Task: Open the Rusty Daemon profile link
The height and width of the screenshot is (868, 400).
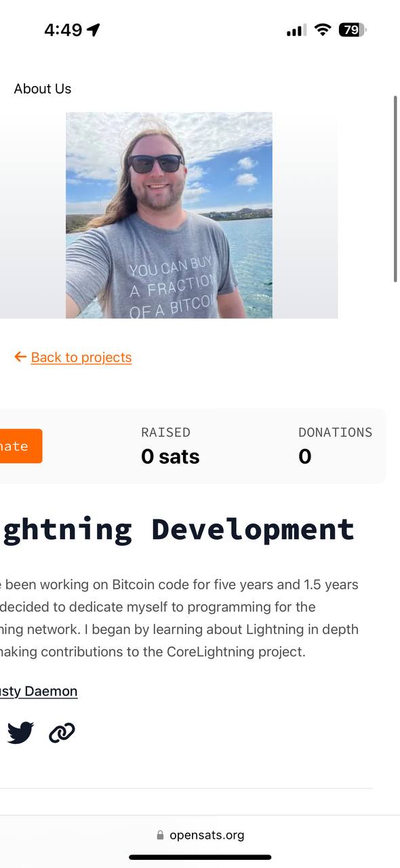Action: 37,691
